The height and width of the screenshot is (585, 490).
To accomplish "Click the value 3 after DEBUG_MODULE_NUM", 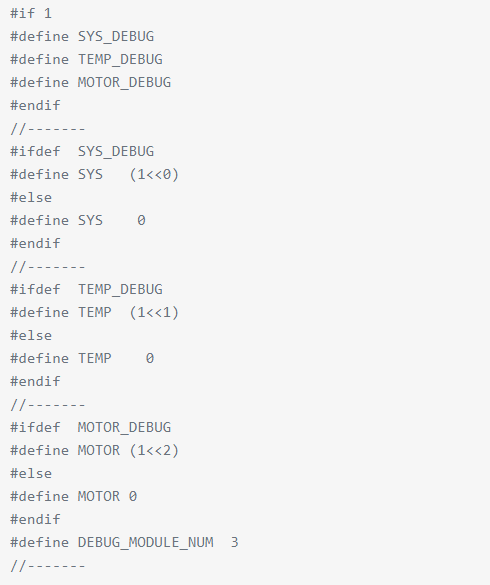I will point(234,542).
